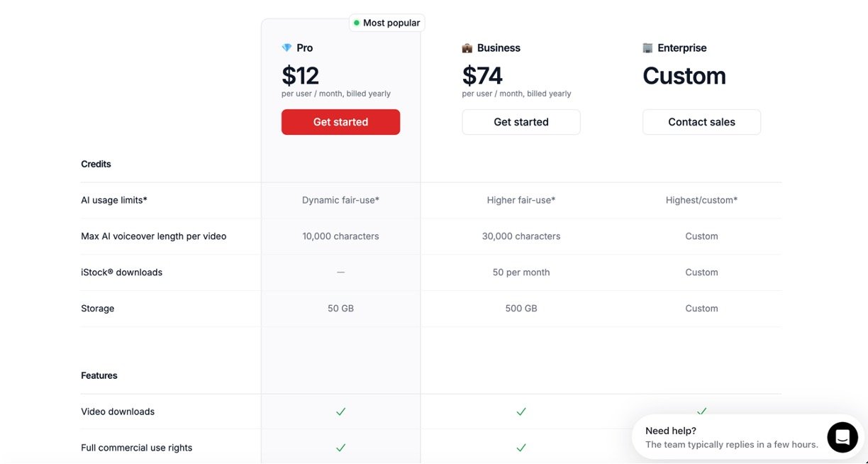Click Enterprise's Video downloads checkmark
868x464 pixels.
[701, 411]
